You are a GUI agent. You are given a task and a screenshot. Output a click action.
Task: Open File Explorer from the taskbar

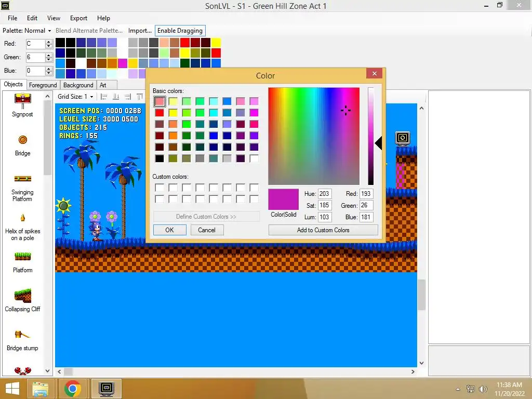[x=40, y=389]
